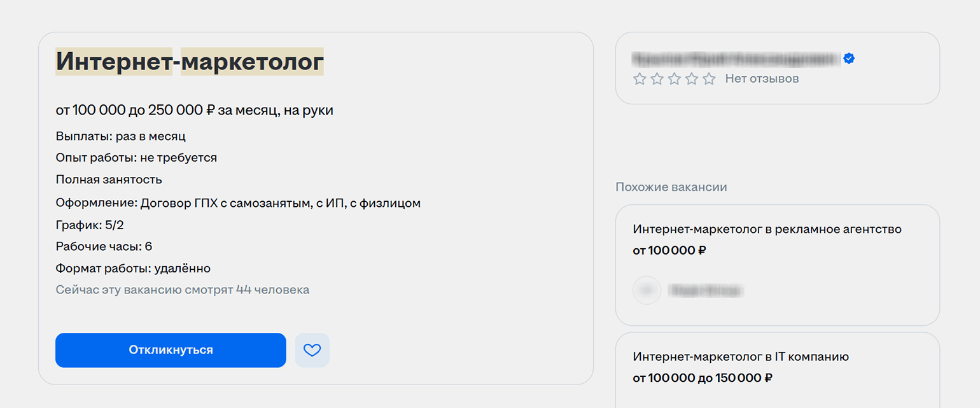Open vacancy Интернет-маркетолог в рекламное агентство
Image resolution: width=980 pixels, height=408 pixels.
coord(767,229)
